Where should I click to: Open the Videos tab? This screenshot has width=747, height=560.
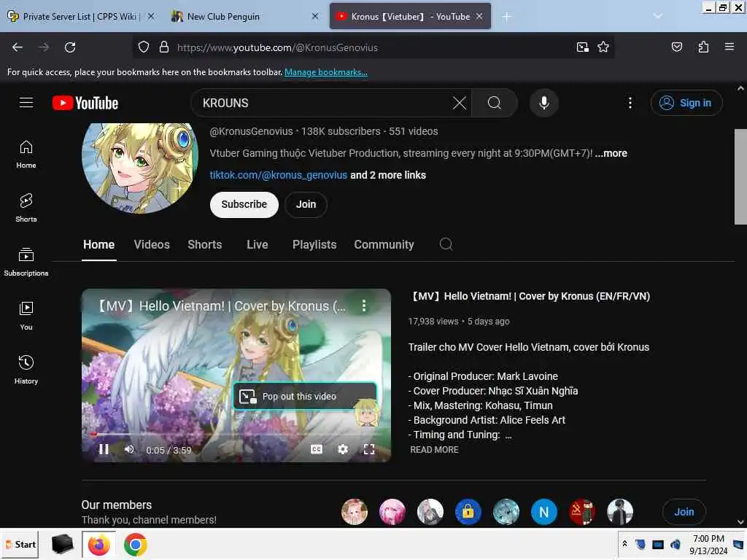pyautogui.click(x=152, y=244)
